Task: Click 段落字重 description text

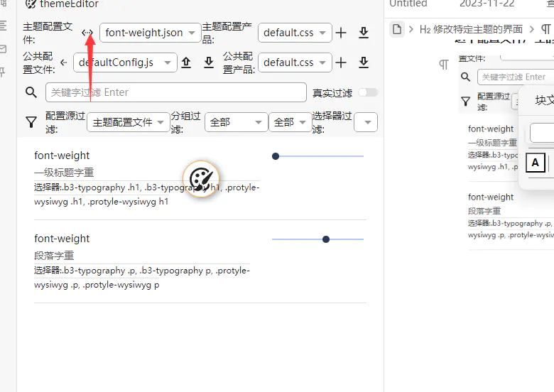Action: point(54,256)
